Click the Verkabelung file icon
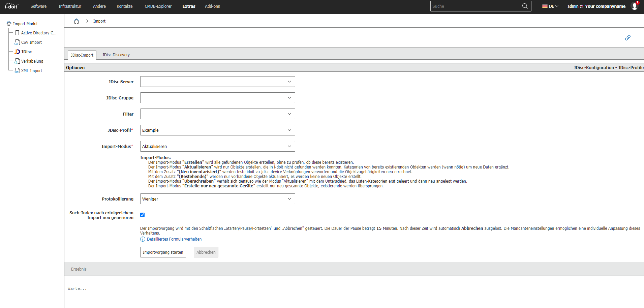The height and width of the screenshot is (308, 644). [x=17, y=61]
